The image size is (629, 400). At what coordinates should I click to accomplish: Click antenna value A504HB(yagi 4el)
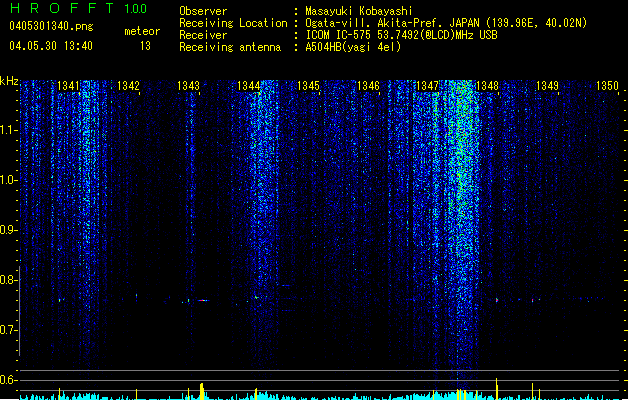pos(353,47)
